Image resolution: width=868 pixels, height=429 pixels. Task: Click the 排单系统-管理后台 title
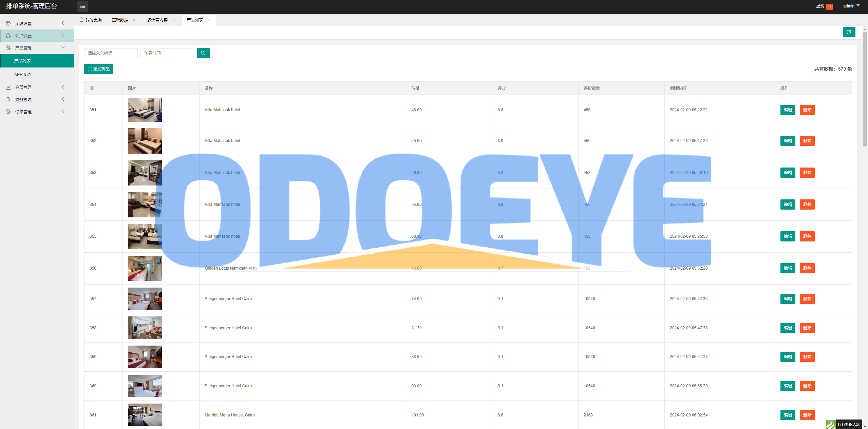tap(32, 6)
